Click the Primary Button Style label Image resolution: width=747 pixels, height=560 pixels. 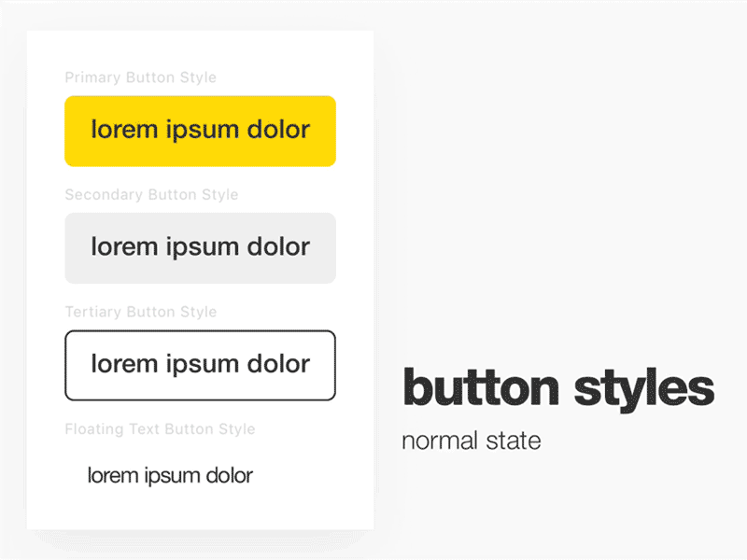click(x=141, y=77)
